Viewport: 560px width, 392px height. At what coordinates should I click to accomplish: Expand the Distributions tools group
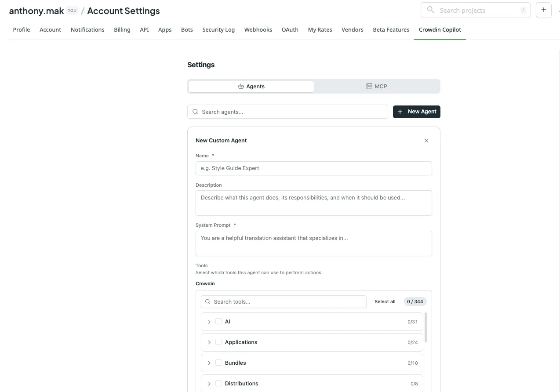pos(209,383)
